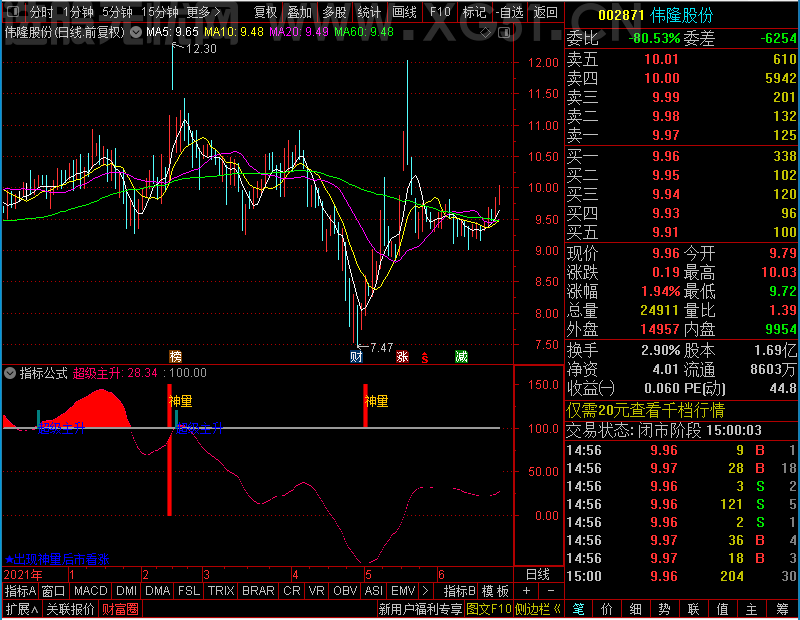Expand the 扩展 panel
800x620 pixels.
click(22, 609)
